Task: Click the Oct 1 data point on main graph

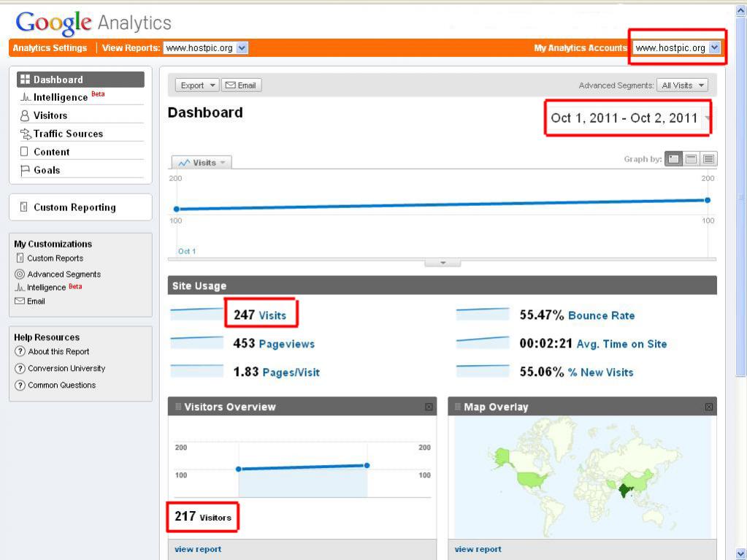Action: 177,209
